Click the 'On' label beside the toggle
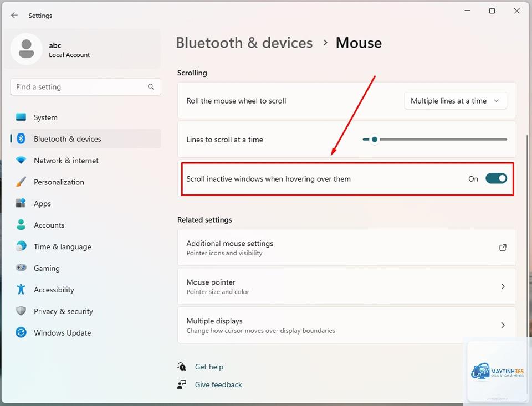Viewport: 532px width, 406px height. (473, 179)
